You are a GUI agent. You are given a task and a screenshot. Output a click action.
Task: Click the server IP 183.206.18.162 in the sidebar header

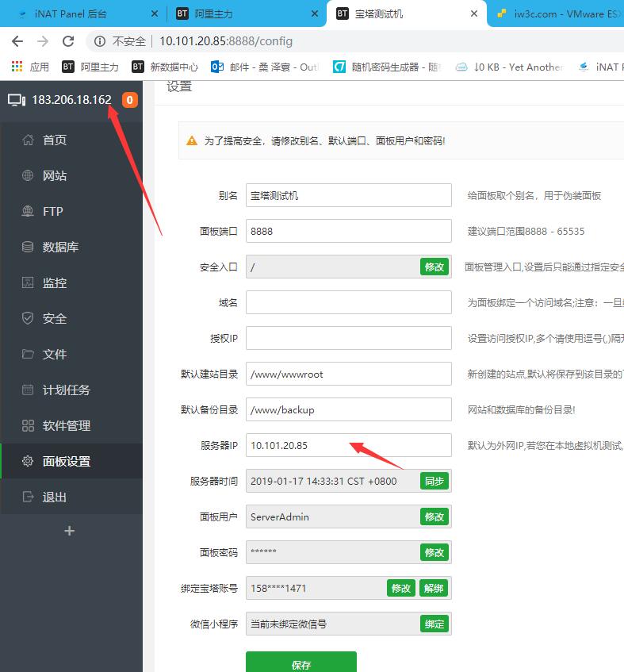[71, 100]
